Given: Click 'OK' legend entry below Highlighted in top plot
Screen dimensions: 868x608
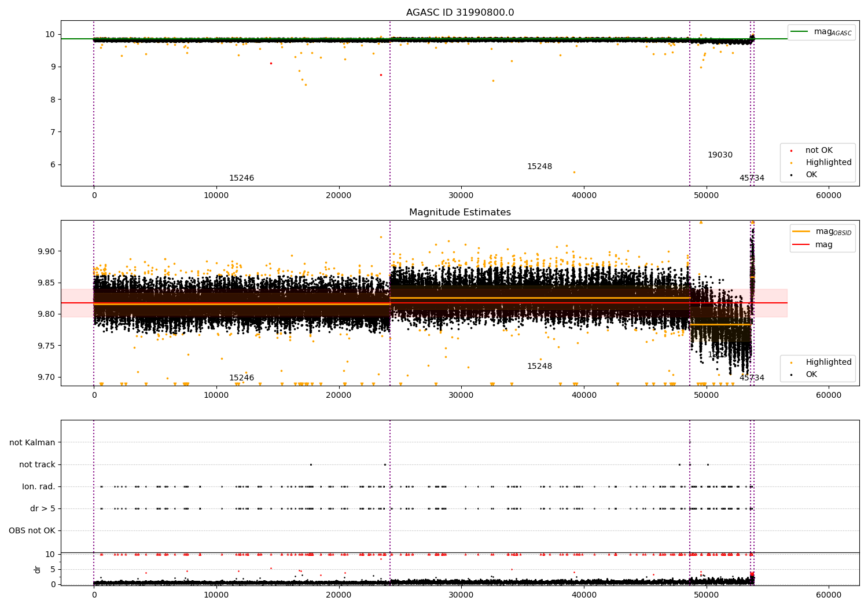Looking at the screenshot, I should [x=811, y=175].
